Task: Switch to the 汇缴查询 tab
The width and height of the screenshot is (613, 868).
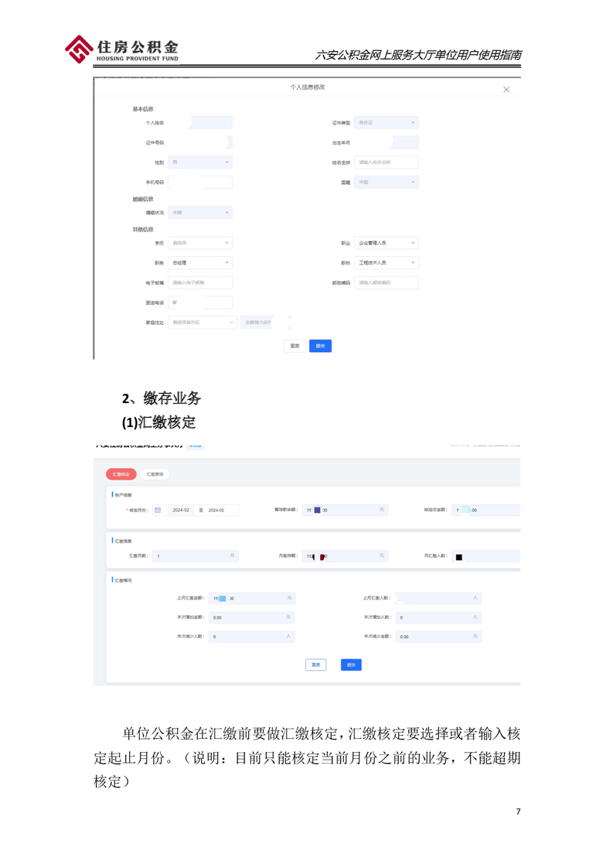Action: (x=155, y=474)
